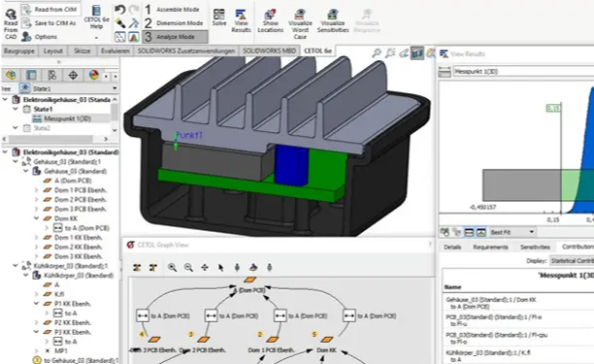Expand P2 KK Ebenh. feature
594x364 pixels.
[x=36, y=322]
